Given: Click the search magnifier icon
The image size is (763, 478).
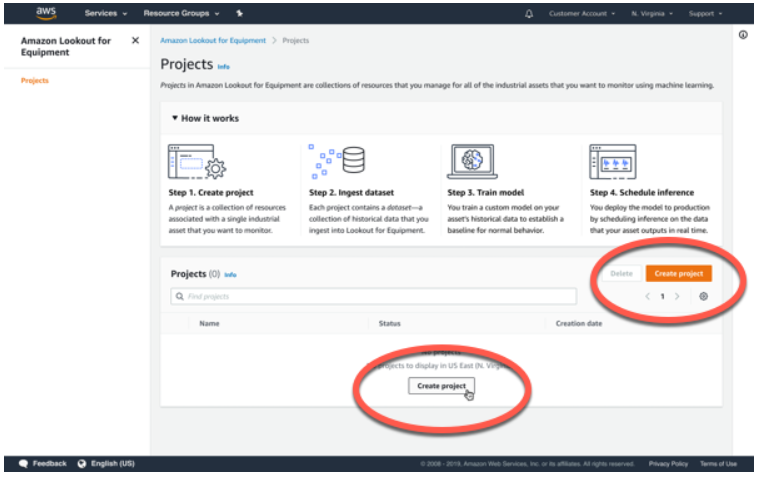Looking at the screenshot, I should (180, 296).
